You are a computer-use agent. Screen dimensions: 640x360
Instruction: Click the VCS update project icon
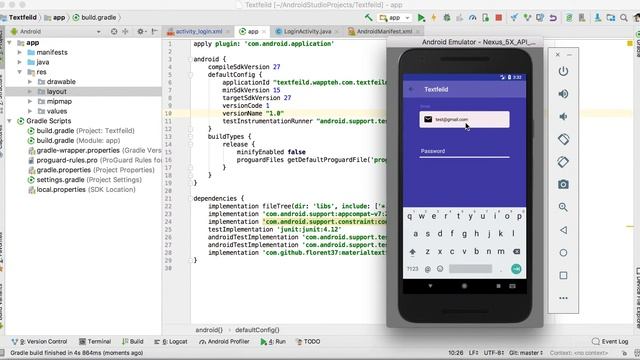click(514, 18)
